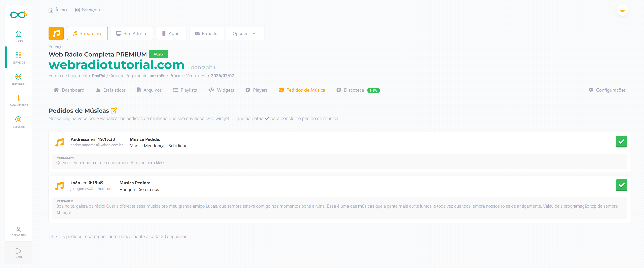The height and width of the screenshot is (268, 644).
Task: Click the E-mails button
Action: [206, 33]
